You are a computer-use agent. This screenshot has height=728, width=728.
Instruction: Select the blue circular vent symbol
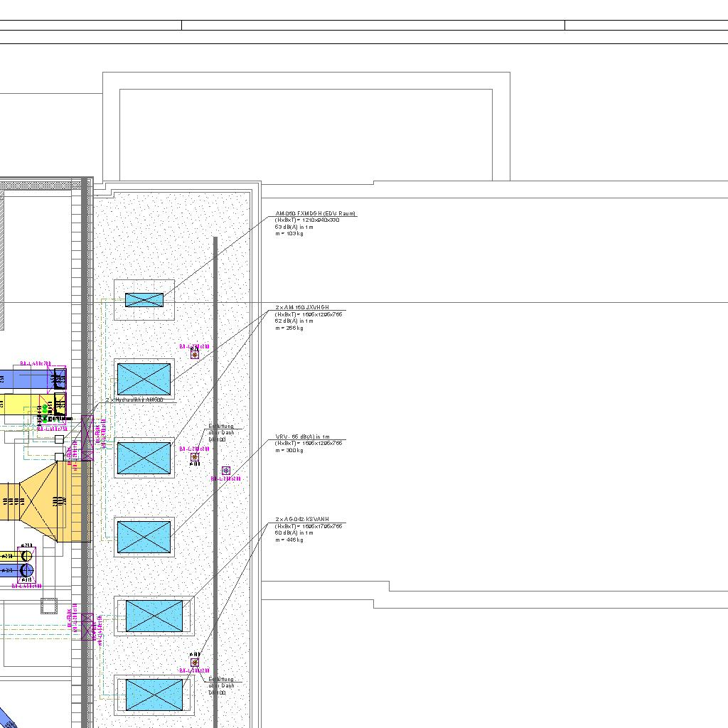pyautogui.click(x=226, y=471)
